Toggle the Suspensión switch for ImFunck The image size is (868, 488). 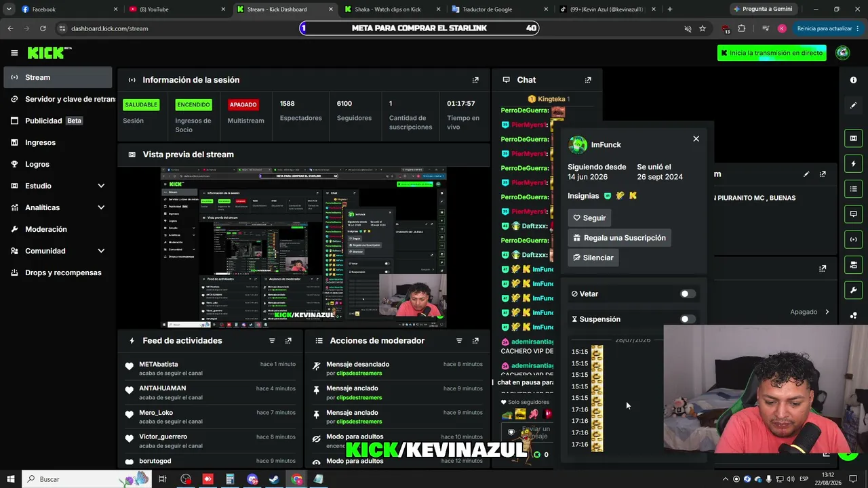[688, 319]
